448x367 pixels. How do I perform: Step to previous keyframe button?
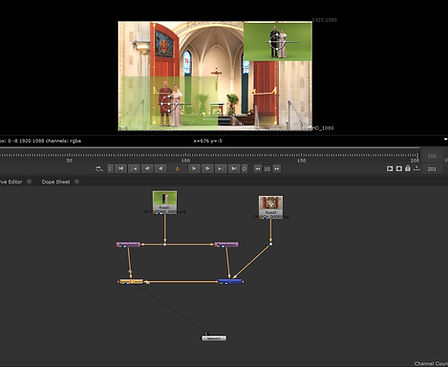click(134, 169)
